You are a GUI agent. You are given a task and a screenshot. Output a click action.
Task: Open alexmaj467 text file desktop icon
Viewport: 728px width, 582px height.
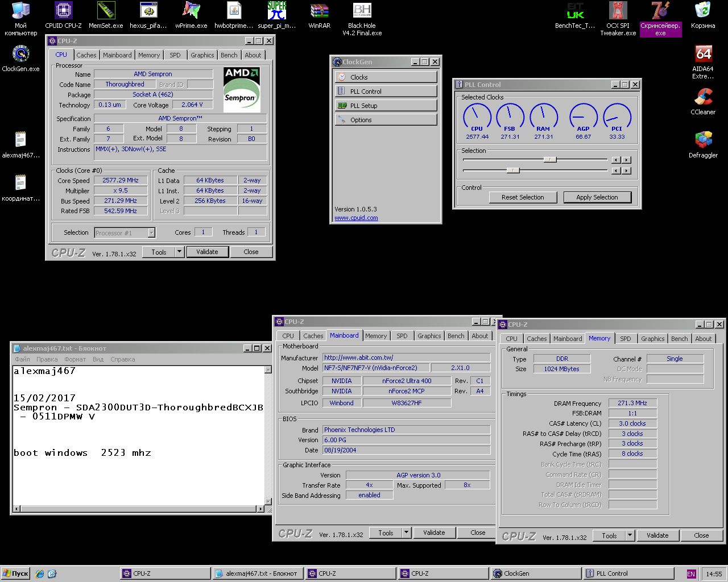tap(20, 145)
